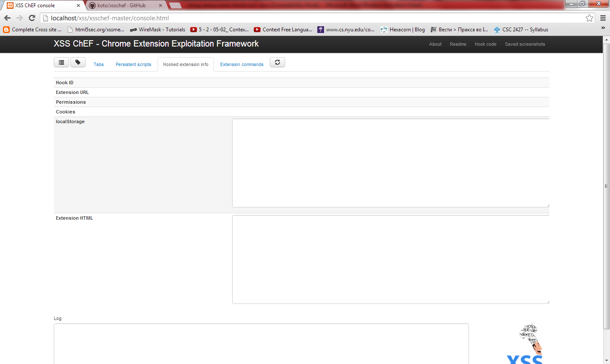Open the Chrome menu icon
Screen dimensions: 610x364
(x=603, y=18)
